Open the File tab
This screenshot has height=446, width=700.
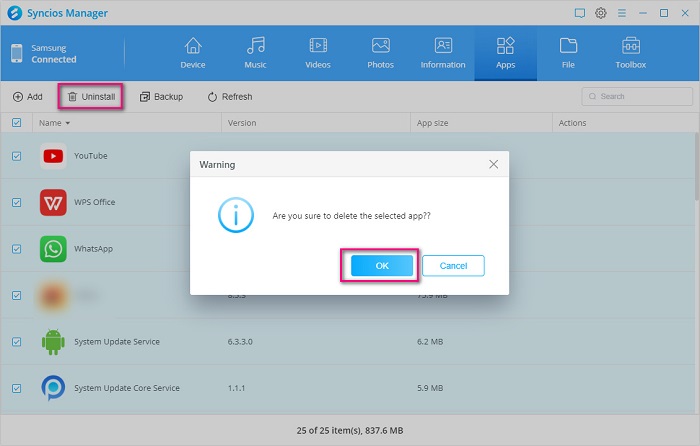coord(568,52)
